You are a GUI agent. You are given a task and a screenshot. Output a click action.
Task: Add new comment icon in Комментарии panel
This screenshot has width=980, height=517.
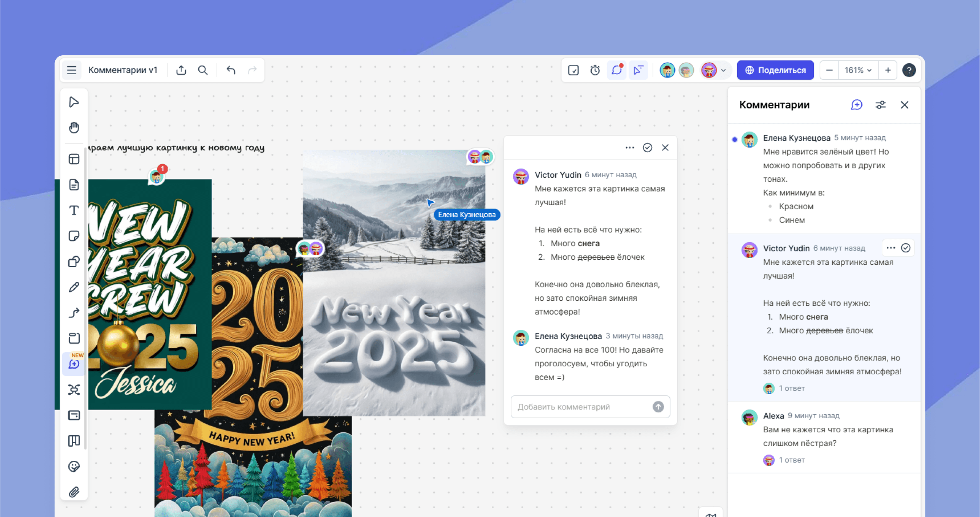coord(856,105)
